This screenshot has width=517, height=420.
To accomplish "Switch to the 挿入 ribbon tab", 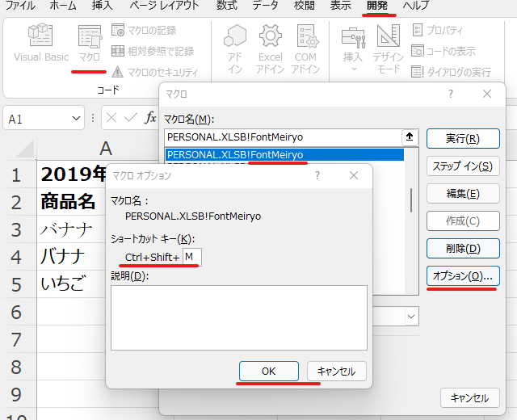I will pyautogui.click(x=103, y=6).
